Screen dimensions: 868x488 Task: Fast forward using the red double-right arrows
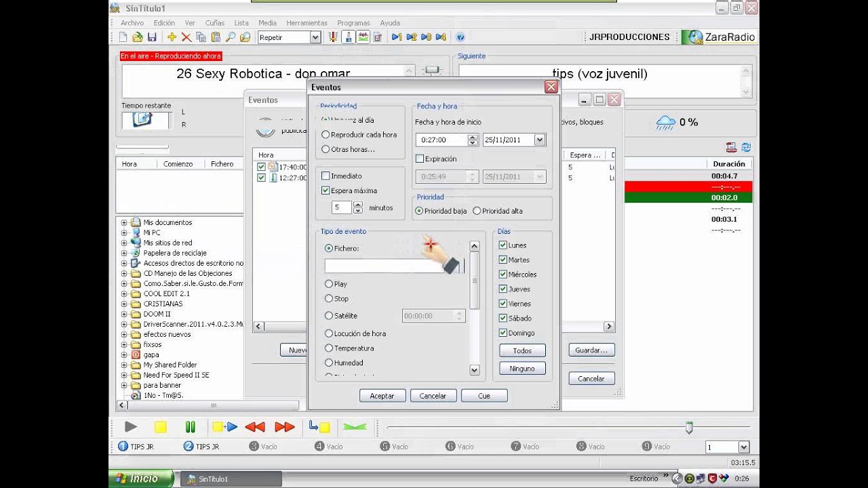pos(285,427)
